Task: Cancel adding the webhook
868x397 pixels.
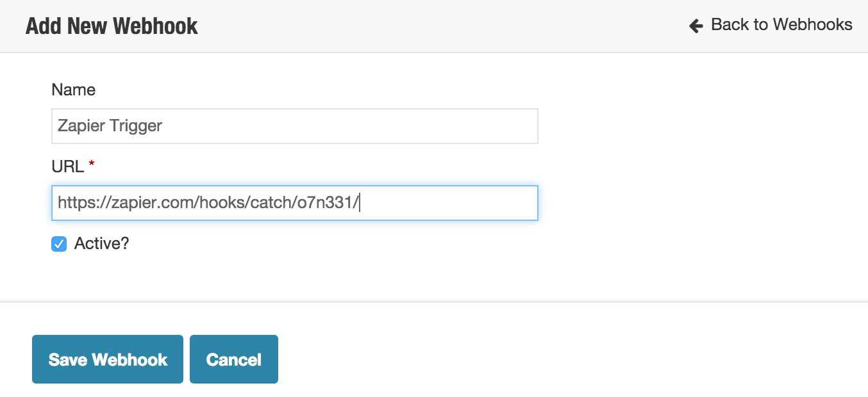Action: point(234,359)
